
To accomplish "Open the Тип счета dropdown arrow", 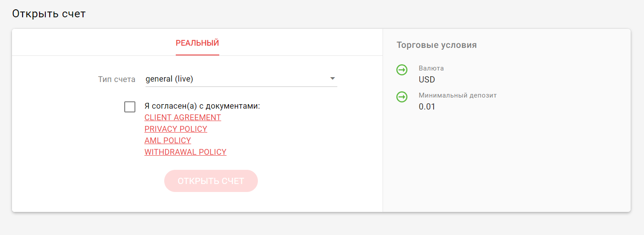I will click(x=332, y=79).
